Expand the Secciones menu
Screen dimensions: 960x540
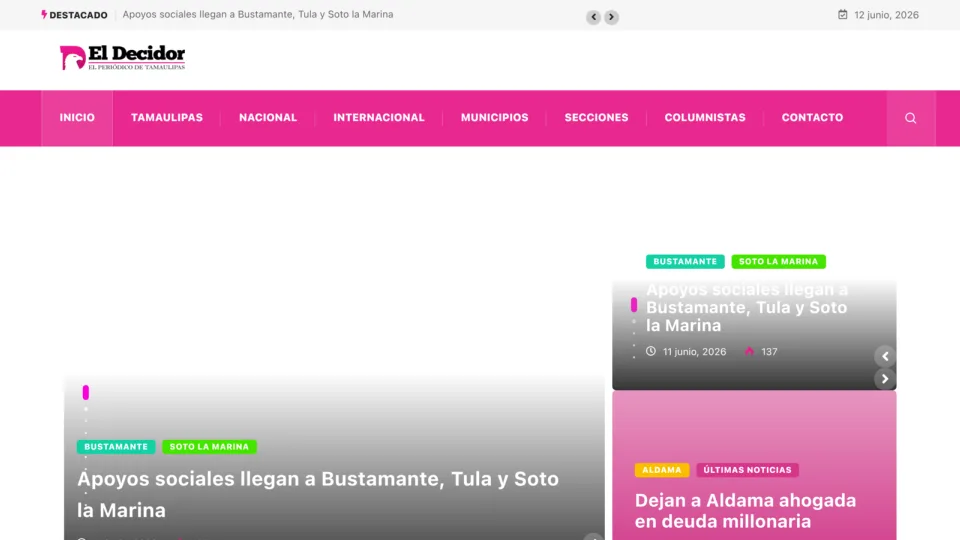596,118
